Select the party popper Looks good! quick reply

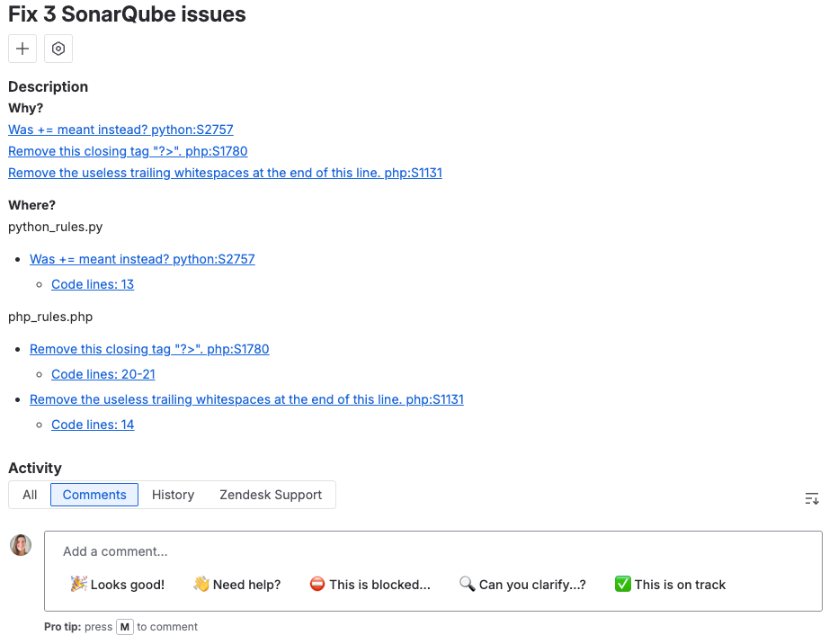pyautogui.click(x=116, y=584)
